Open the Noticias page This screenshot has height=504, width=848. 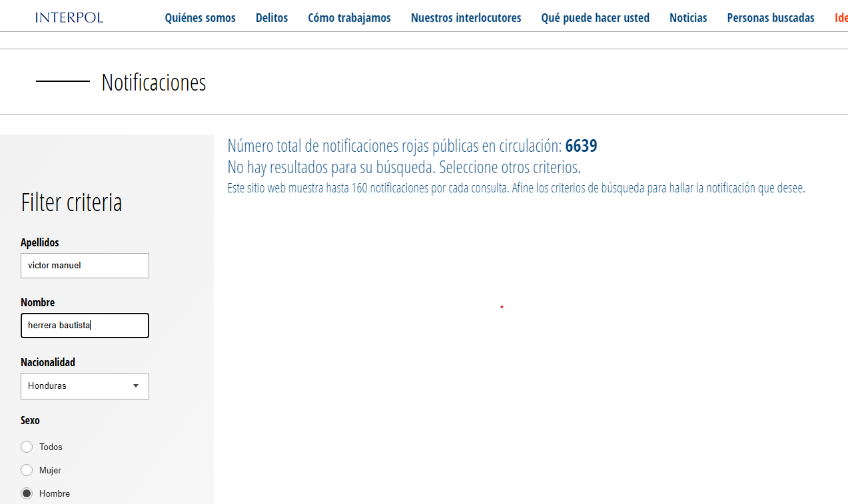pos(688,18)
